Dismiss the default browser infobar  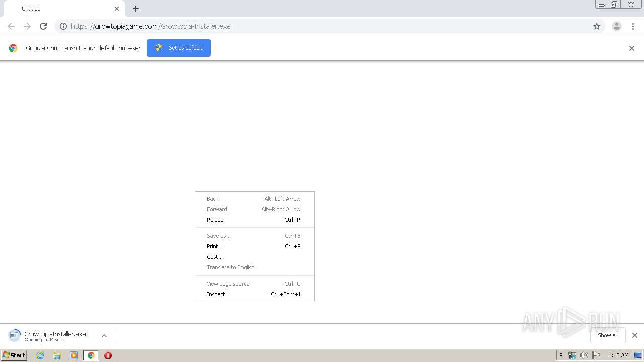pyautogui.click(x=632, y=48)
